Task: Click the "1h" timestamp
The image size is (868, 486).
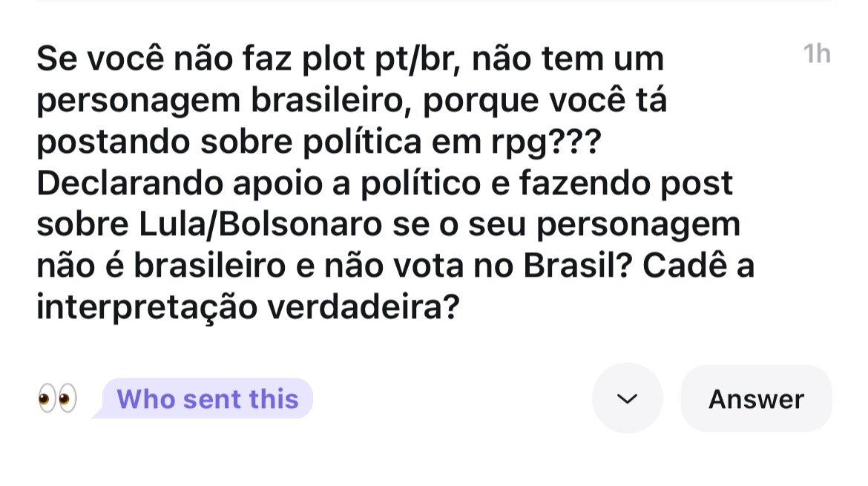Action: 817,53
